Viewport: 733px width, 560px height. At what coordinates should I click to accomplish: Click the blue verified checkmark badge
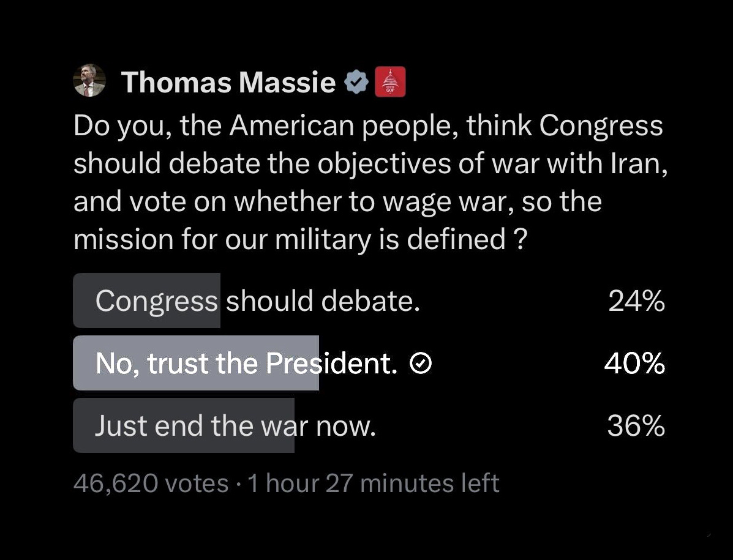pos(356,82)
